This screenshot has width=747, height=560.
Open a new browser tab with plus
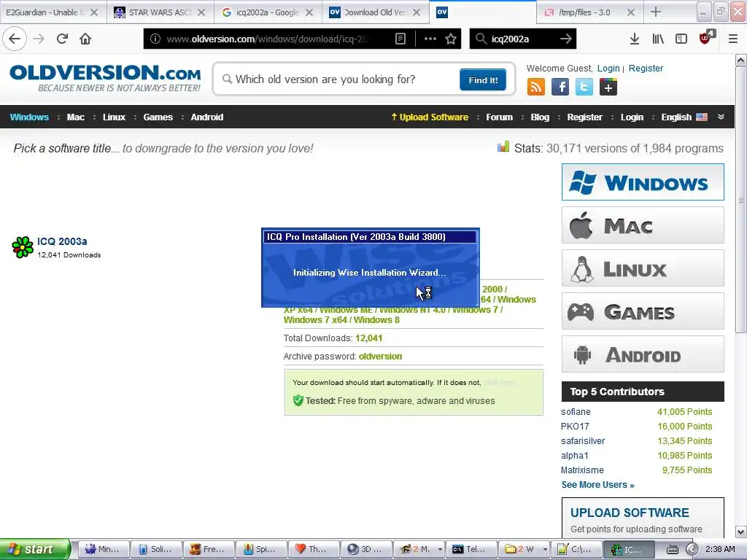pos(656,12)
